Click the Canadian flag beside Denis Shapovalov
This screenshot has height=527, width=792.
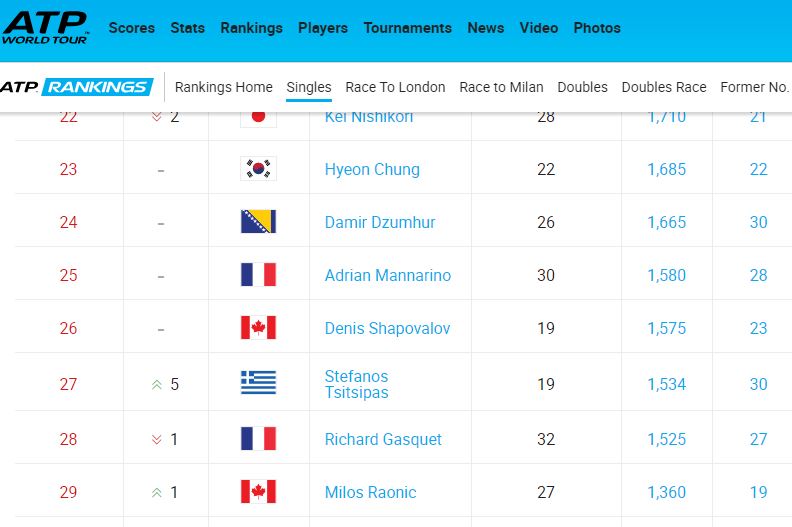pos(258,328)
